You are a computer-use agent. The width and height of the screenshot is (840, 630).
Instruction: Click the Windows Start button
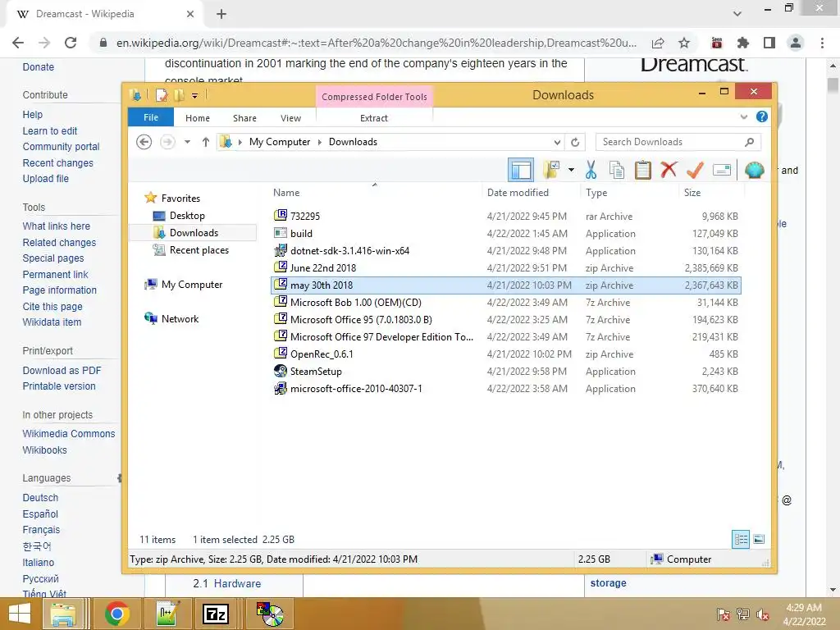coord(20,614)
